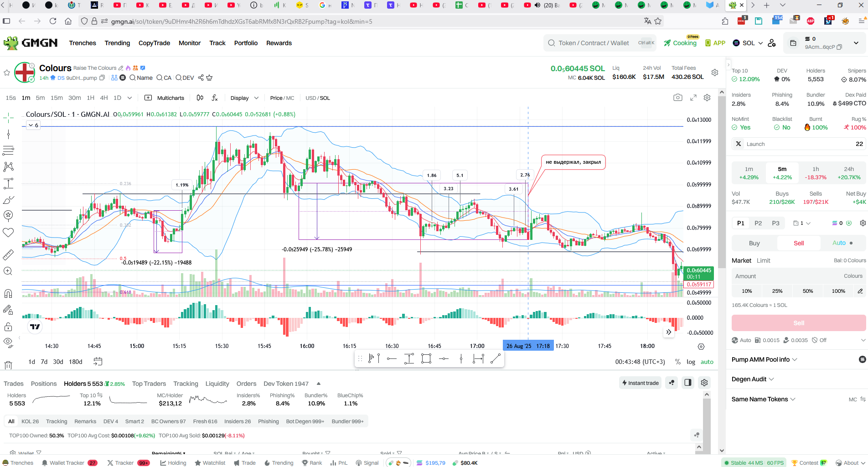This screenshot has height=467, width=868.
Task: Toggle the Off anti-MEV setting
Action: 819,340
